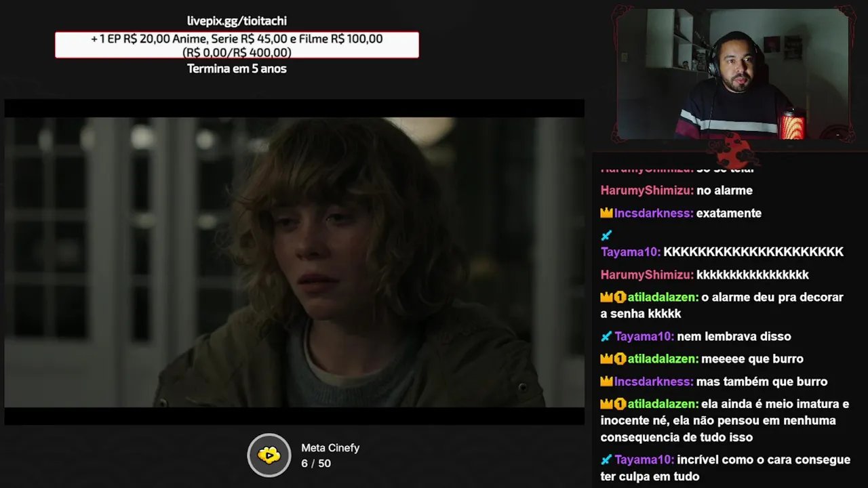Click crown badge beside 'o alarme deu pra decorar'

click(606, 297)
